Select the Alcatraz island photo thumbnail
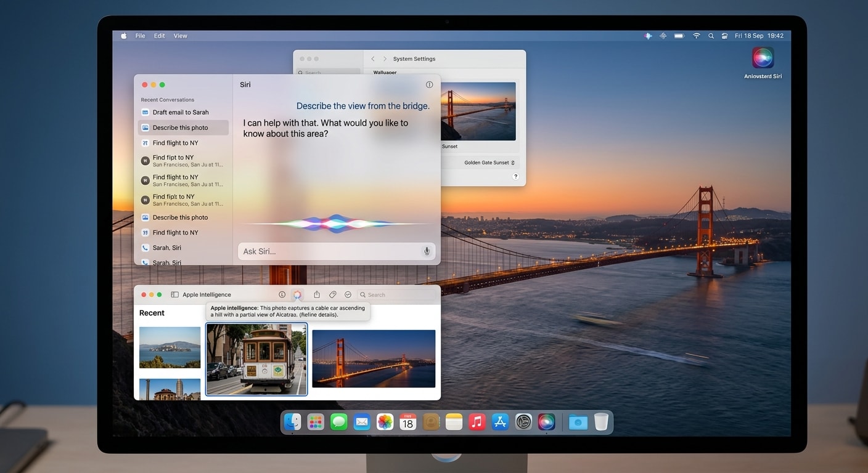 [x=170, y=347]
